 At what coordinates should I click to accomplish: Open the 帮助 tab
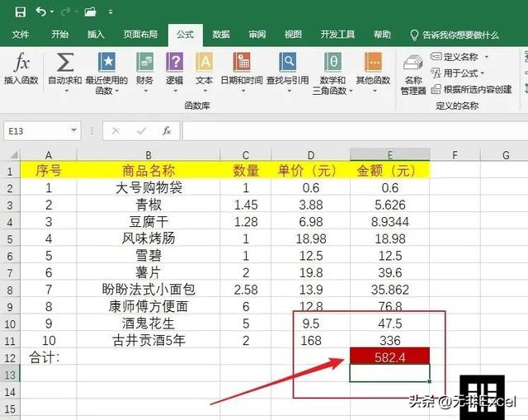382,35
